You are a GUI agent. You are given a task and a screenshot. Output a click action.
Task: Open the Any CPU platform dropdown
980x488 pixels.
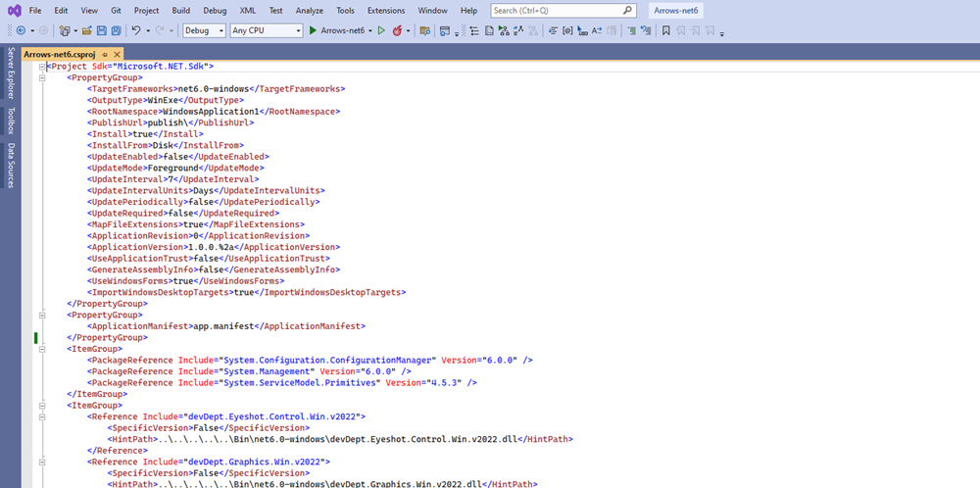[x=266, y=30]
